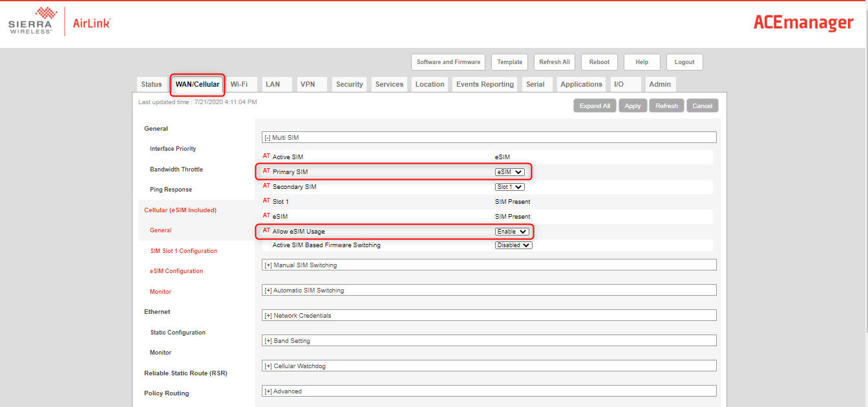The width and height of the screenshot is (868, 407).
Task: Change the Allow eSIM Usage dropdown
Action: (512, 232)
